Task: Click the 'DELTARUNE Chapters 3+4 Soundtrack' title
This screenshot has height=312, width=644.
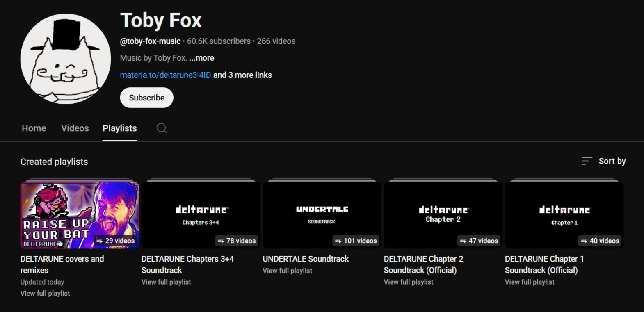Action: [187, 264]
